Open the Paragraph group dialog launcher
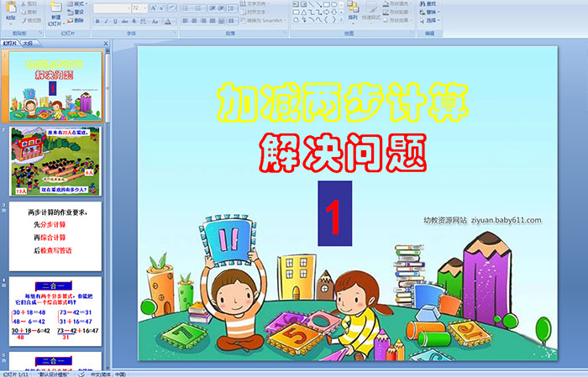588x377 pixels. pyautogui.click(x=286, y=33)
